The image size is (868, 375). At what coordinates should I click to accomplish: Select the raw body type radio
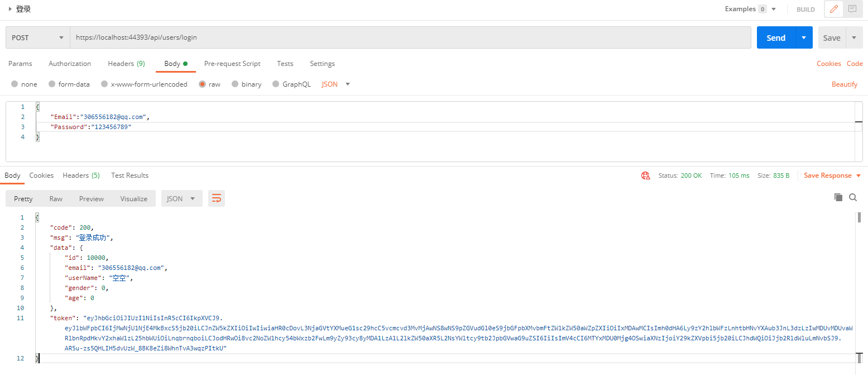(x=202, y=84)
